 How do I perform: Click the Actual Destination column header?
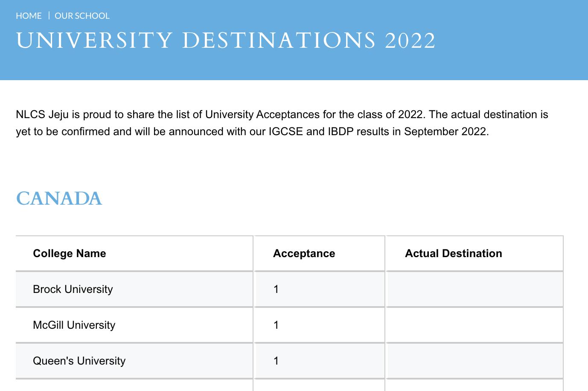tap(453, 253)
